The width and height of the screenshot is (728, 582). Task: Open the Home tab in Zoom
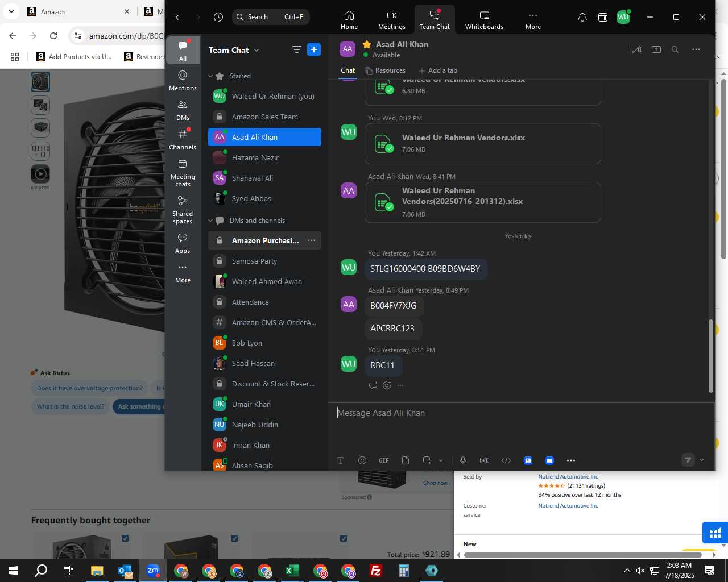point(349,20)
